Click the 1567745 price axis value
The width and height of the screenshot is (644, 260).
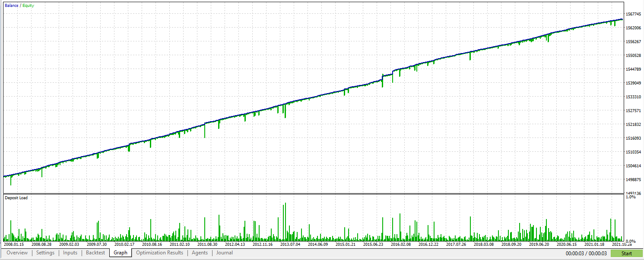[634, 14]
